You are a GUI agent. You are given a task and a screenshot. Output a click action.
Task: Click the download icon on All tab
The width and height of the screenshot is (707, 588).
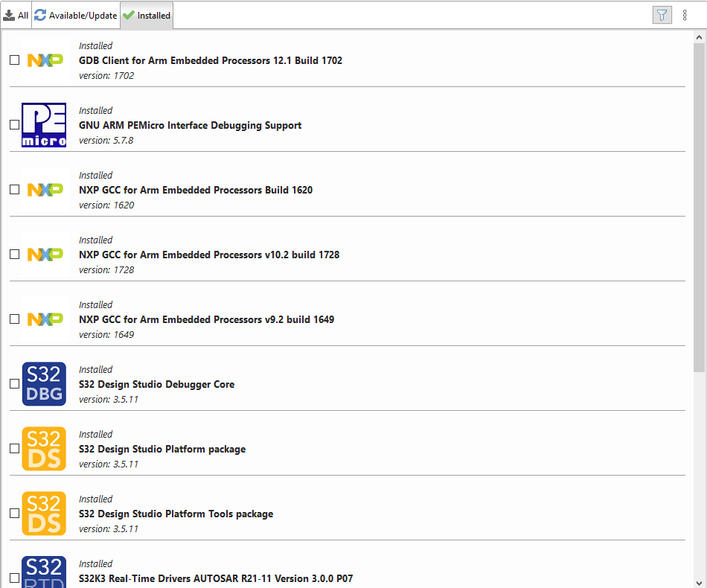click(x=9, y=16)
